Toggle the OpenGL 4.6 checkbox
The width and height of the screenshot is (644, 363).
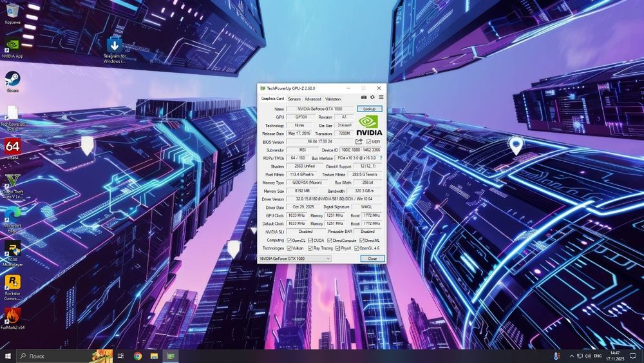356,248
